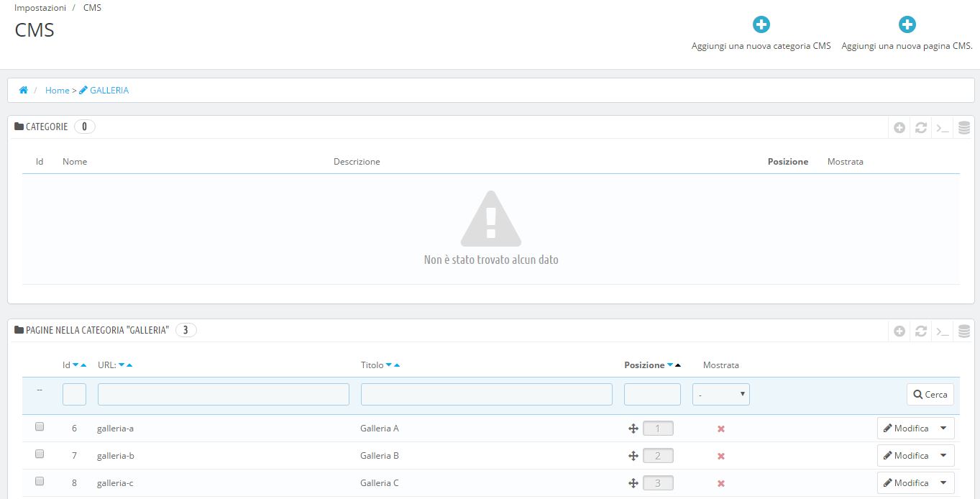Screen dimensions: 980x499
Task: Enable display of Galleria C via red X
Action: click(720, 484)
